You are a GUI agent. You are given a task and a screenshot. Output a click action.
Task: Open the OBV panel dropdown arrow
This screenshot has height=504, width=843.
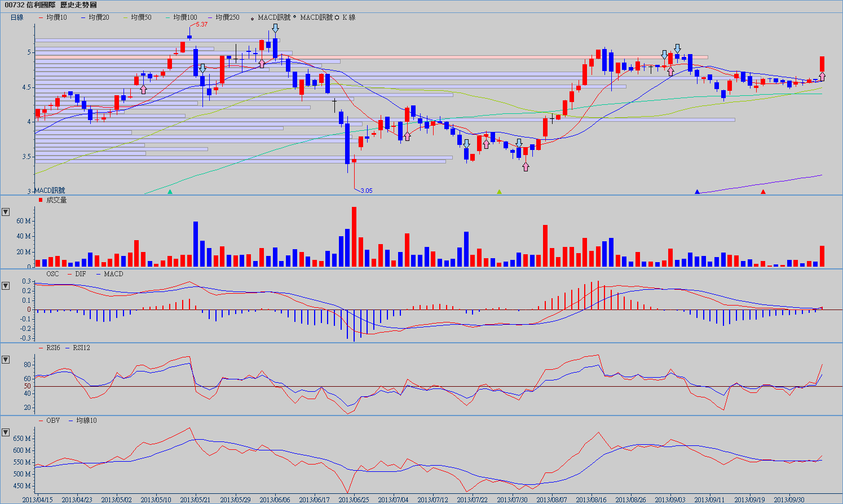point(6,432)
